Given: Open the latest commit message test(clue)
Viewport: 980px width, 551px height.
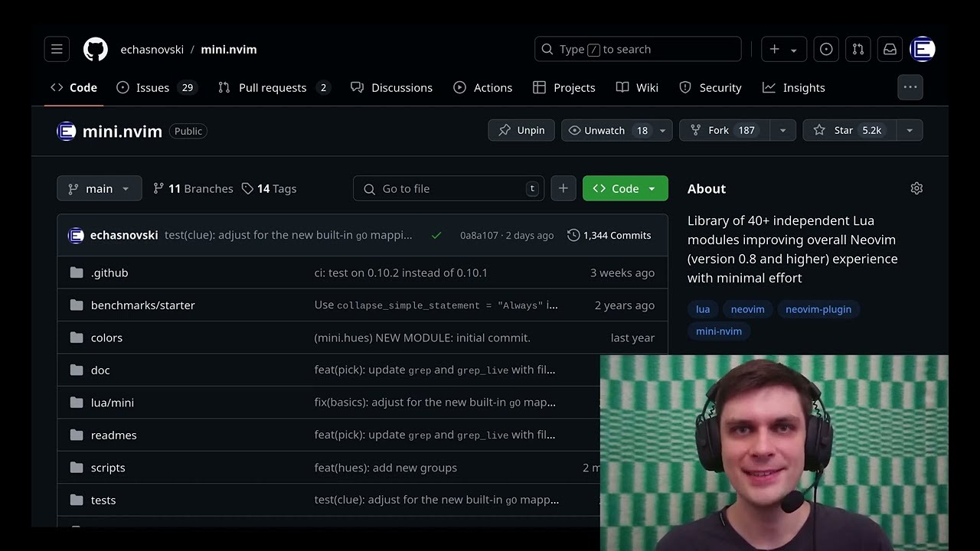Looking at the screenshot, I should [289, 235].
